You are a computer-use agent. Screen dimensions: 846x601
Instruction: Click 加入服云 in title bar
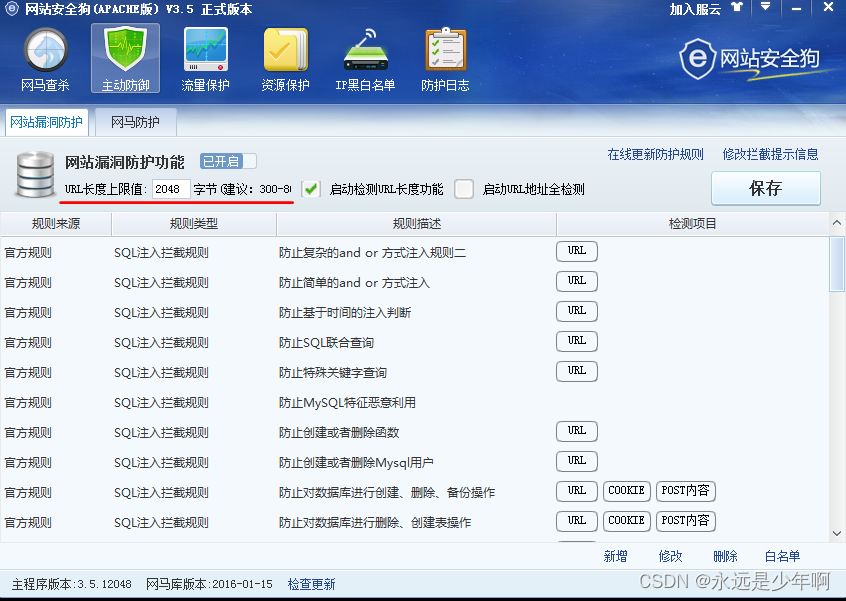click(695, 9)
